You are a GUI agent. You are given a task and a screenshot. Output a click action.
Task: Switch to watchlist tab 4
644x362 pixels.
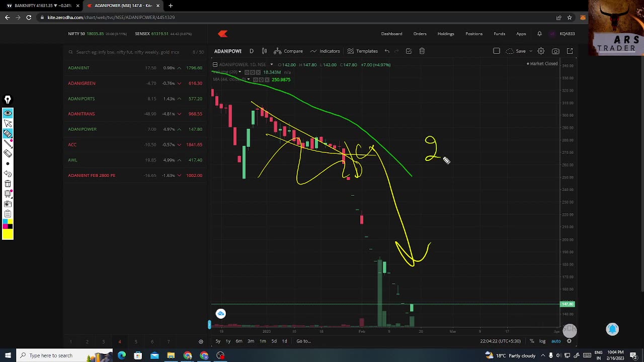(x=120, y=342)
